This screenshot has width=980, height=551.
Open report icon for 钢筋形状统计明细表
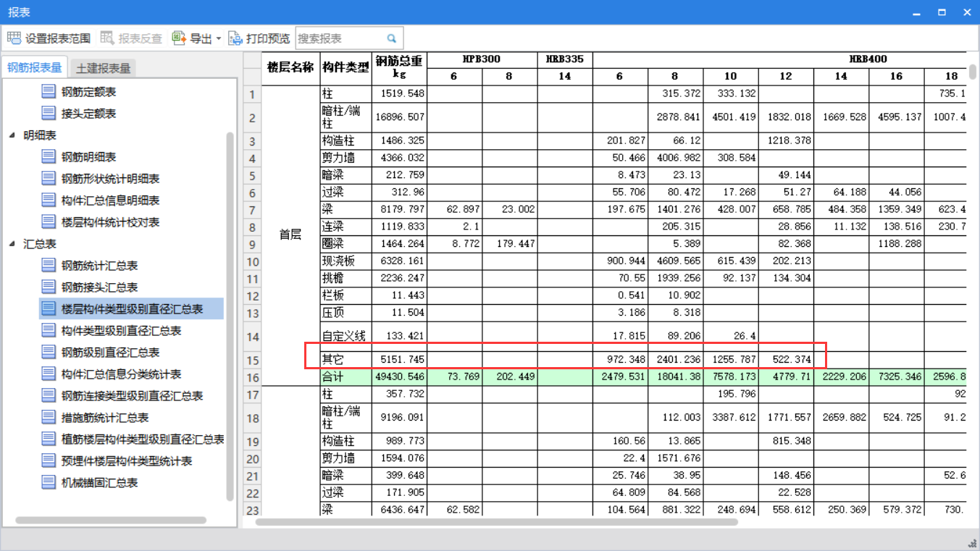pos(49,179)
